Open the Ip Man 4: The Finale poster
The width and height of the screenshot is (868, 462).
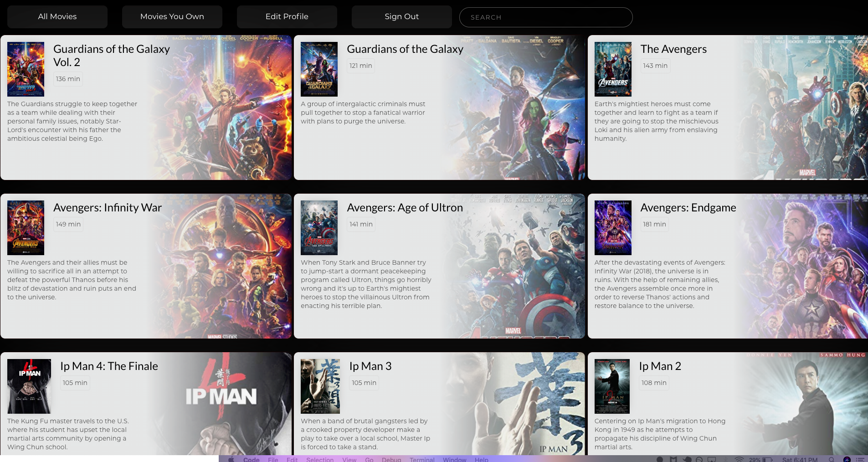click(x=29, y=386)
